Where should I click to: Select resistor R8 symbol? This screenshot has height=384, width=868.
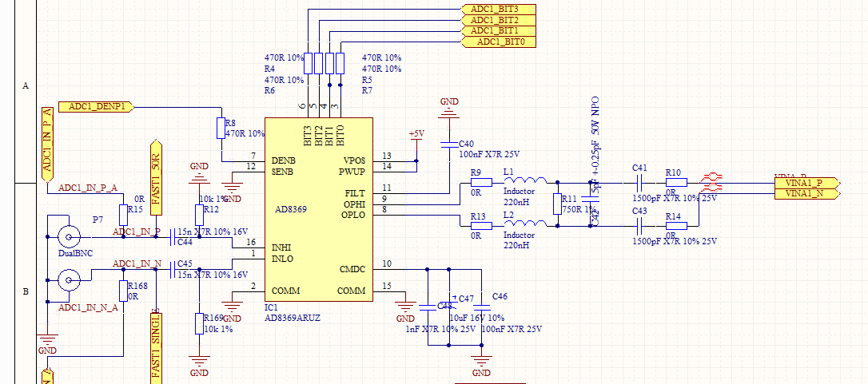point(221,129)
